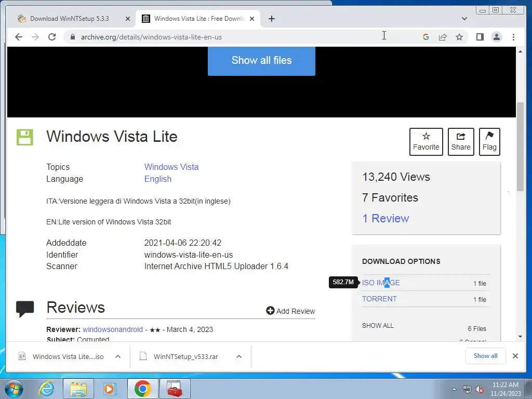Image resolution: width=532 pixels, height=399 pixels.
Task: Click the page scroll-down arrow
Action: 520,337
